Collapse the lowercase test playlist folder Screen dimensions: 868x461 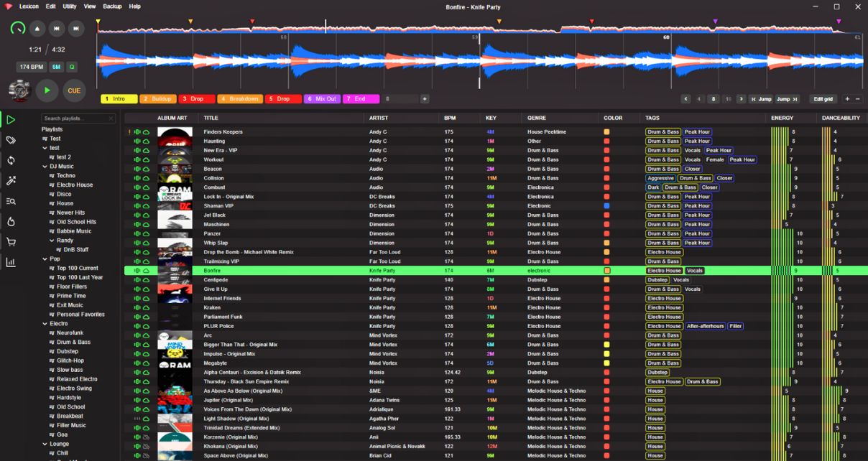[x=45, y=148]
